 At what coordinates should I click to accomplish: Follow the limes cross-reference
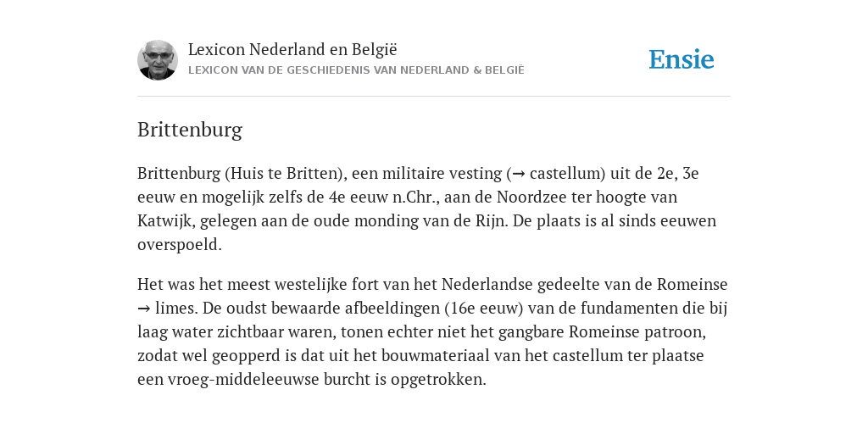(174, 308)
